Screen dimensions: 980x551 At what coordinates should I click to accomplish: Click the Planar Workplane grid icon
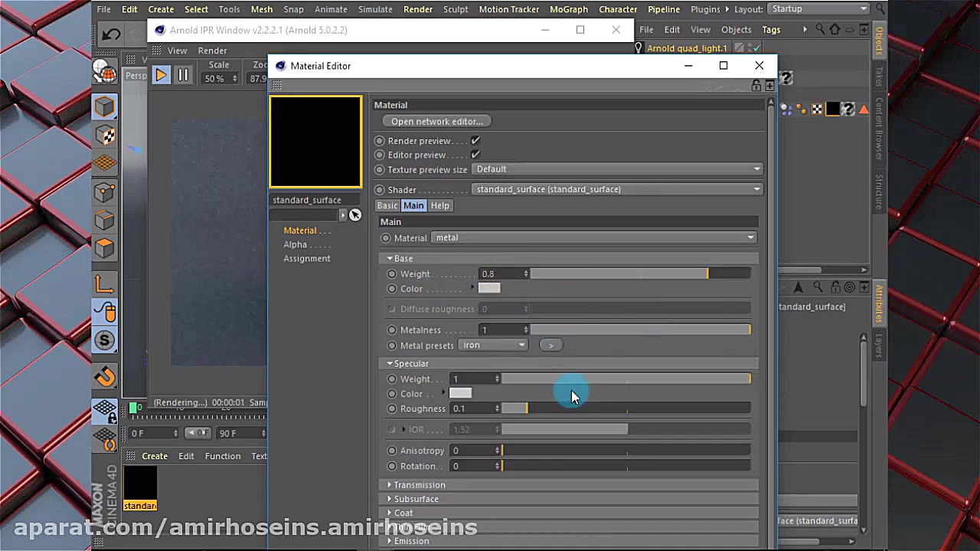105,440
